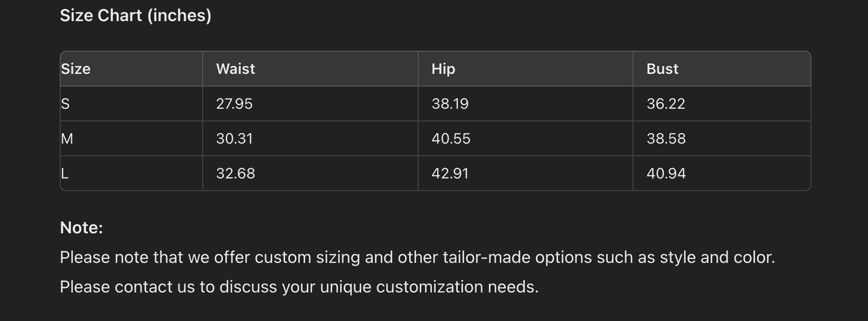Click the "Size Chart (inches)" heading
Viewport: 868px width, 321px height.
click(136, 16)
